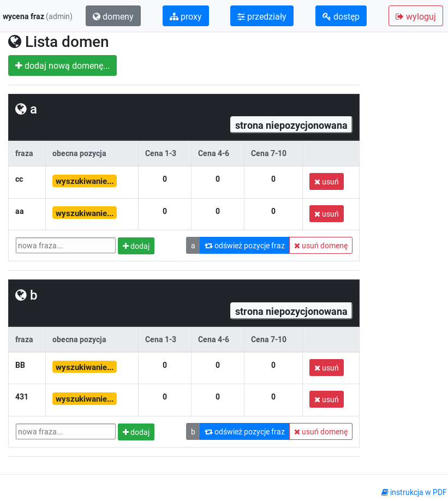Click the globe icon of domain b
The width and height of the screenshot is (448, 501).
(21, 295)
